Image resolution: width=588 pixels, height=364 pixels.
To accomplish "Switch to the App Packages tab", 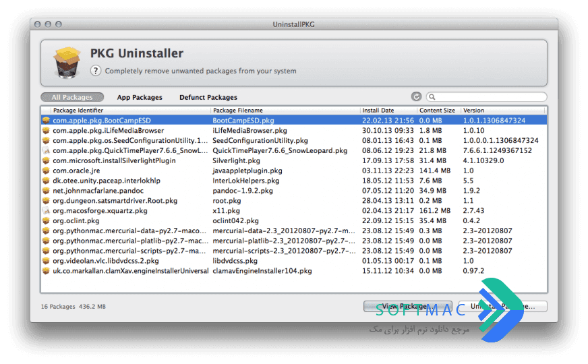I will (x=140, y=98).
